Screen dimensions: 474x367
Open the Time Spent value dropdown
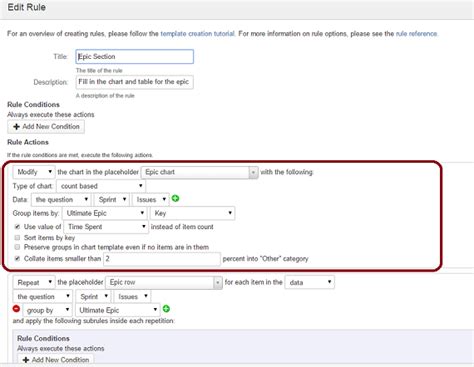point(106,227)
